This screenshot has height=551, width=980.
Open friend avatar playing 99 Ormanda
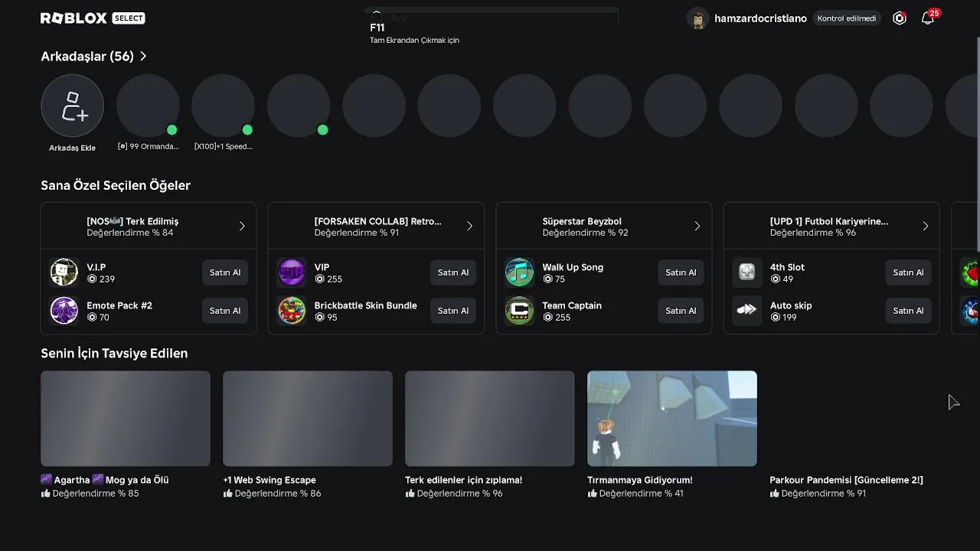click(x=148, y=106)
